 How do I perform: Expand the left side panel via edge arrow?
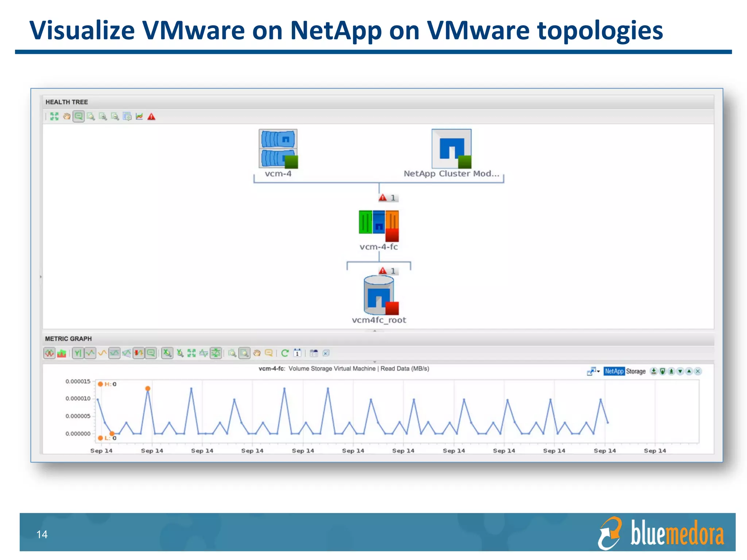click(x=40, y=277)
